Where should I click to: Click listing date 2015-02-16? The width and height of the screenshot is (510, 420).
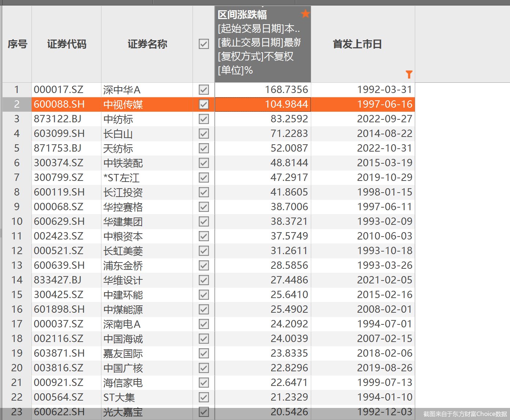tap(385, 295)
